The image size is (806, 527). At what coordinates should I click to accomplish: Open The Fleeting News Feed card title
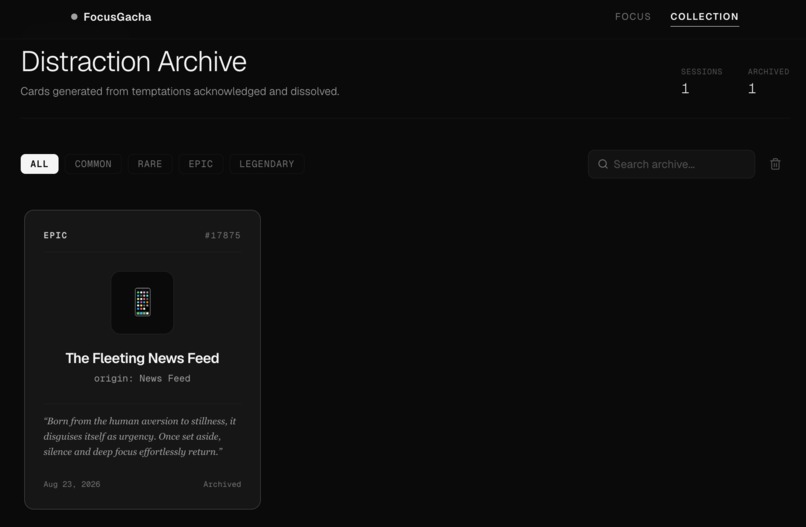[x=142, y=358]
